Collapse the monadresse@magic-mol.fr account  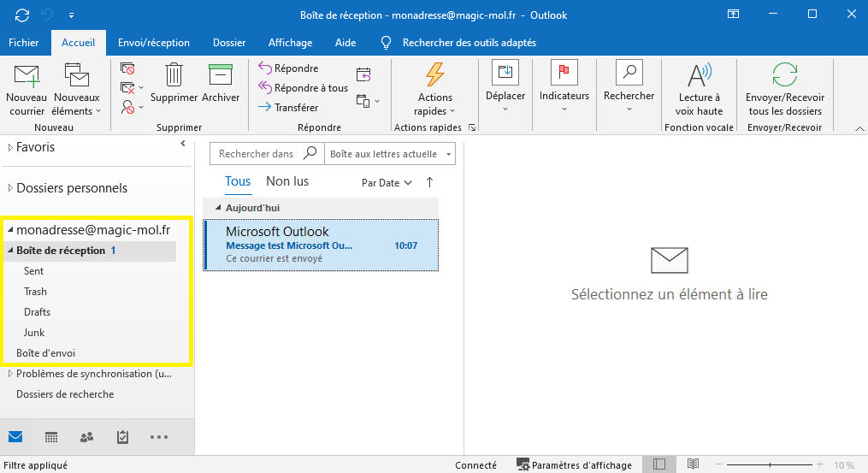coord(10,230)
